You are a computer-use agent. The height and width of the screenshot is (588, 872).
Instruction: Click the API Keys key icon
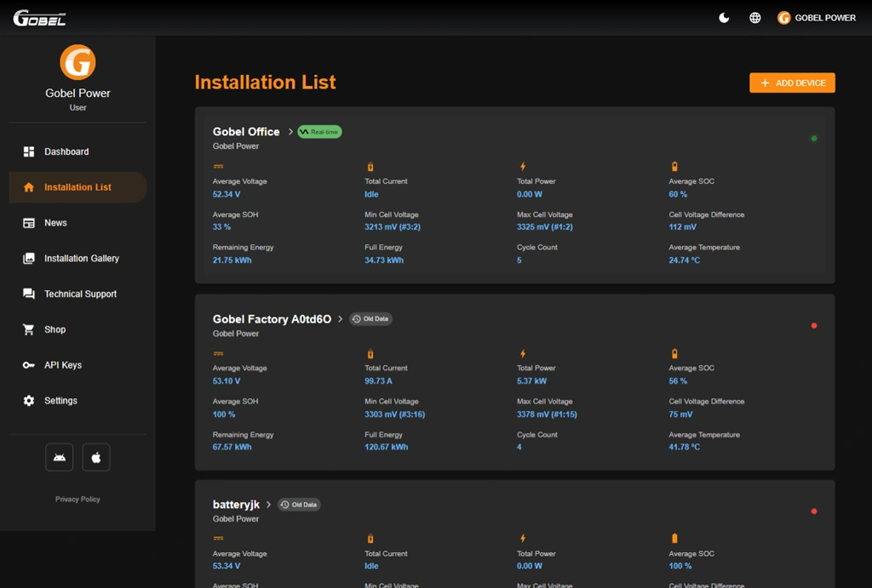tap(28, 365)
